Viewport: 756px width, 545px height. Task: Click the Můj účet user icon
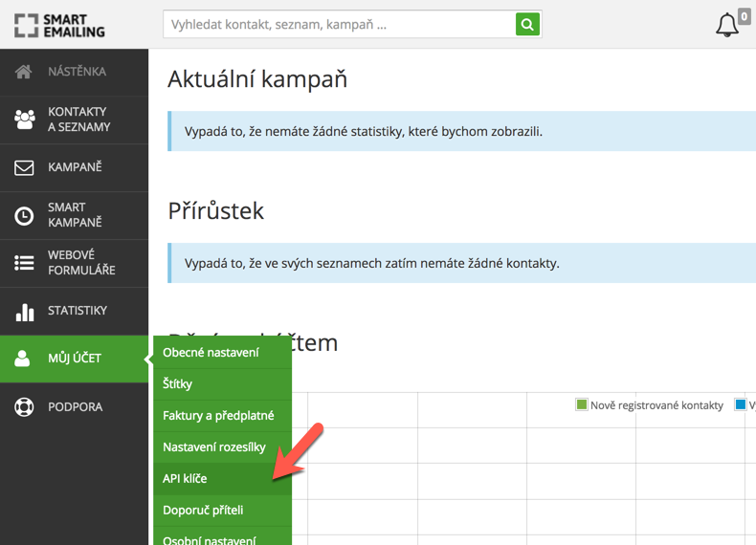click(x=23, y=360)
